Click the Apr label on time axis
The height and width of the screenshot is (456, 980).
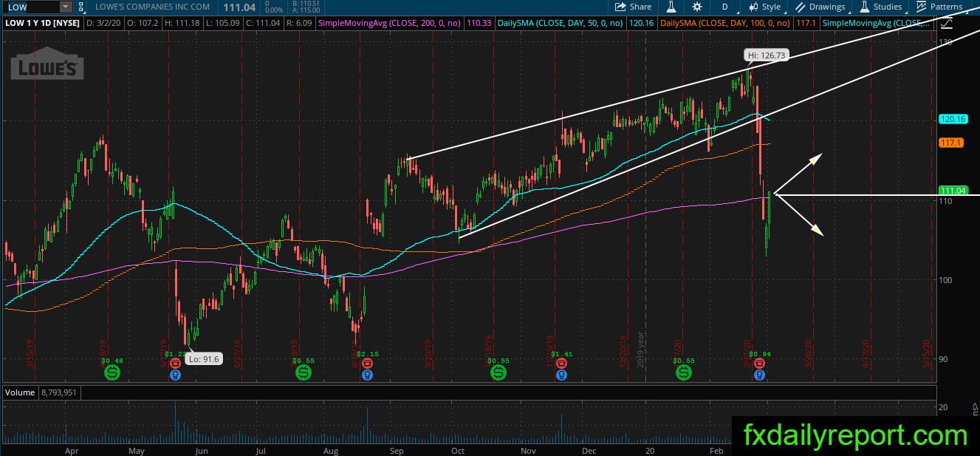click(x=72, y=450)
